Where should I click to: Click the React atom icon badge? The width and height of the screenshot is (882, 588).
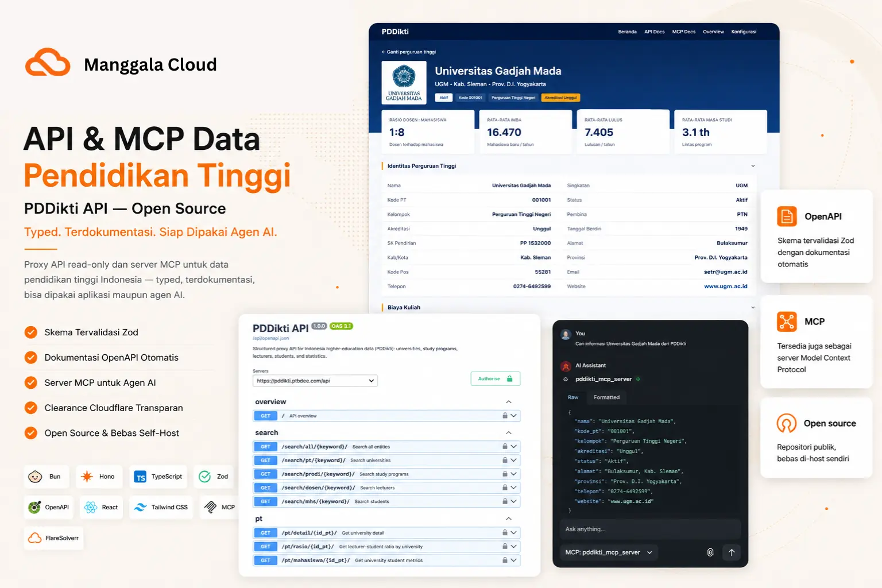click(91, 507)
